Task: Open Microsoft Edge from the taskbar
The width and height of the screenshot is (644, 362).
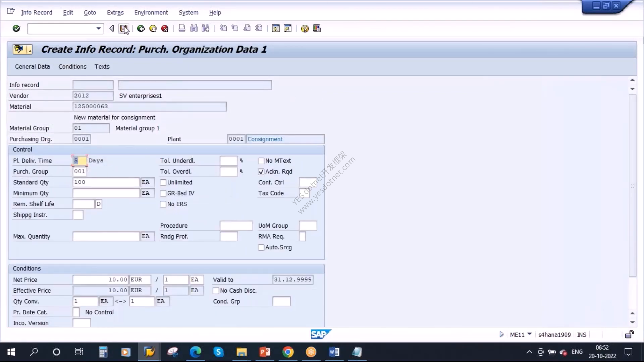Action: pyautogui.click(x=196, y=352)
